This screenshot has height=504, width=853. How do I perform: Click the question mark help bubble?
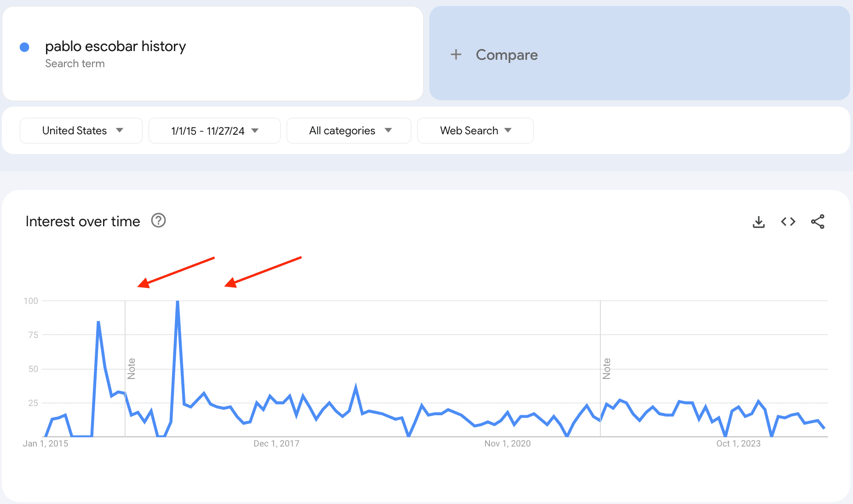(x=158, y=221)
